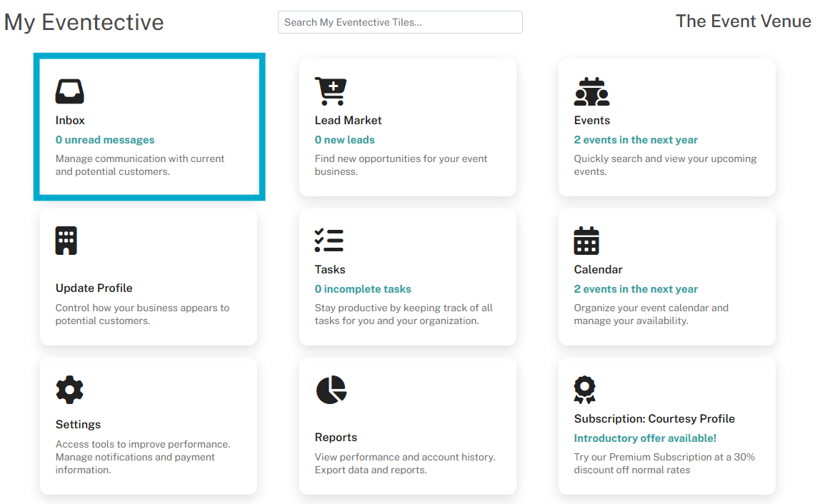
Task: Click the Calendar grid icon
Action: [x=586, y=241]
